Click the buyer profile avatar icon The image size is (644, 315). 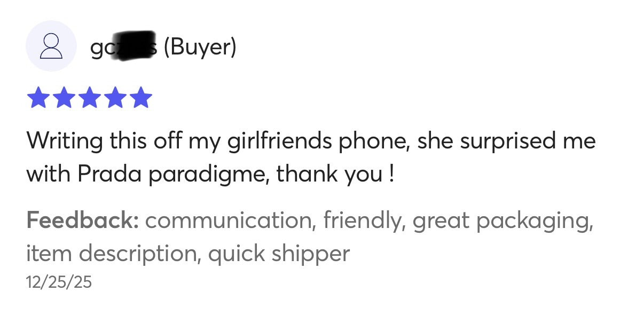point(51,46)
